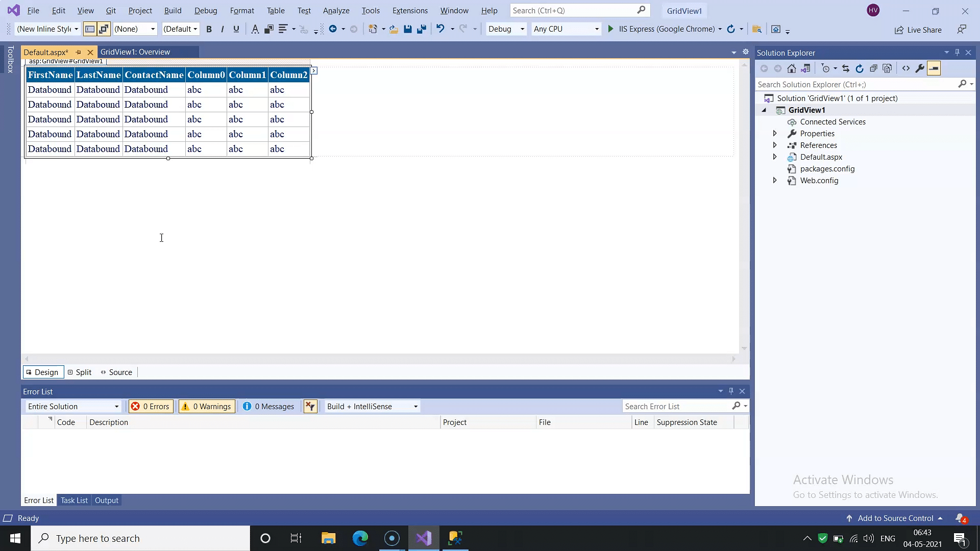
Task: Select the Debug configuration dropdown
Action: coord(505,28)
